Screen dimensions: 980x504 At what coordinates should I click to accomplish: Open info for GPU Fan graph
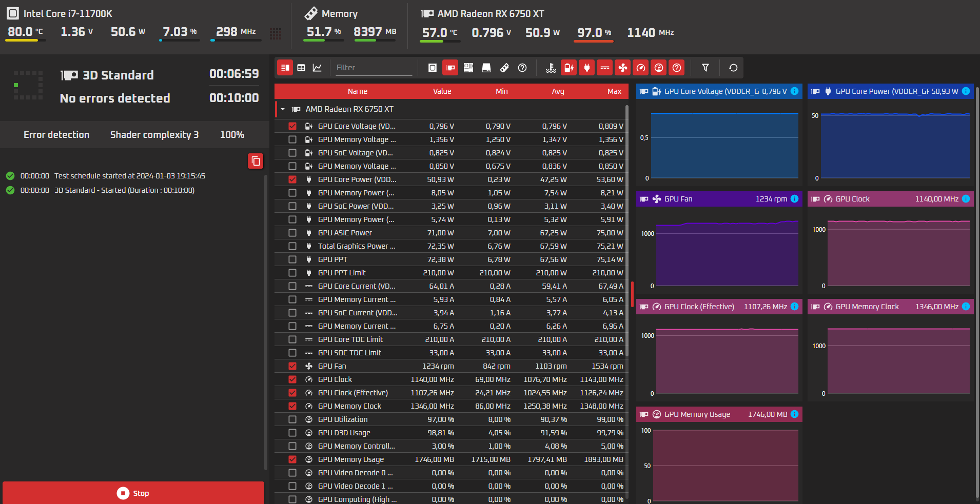795,199
